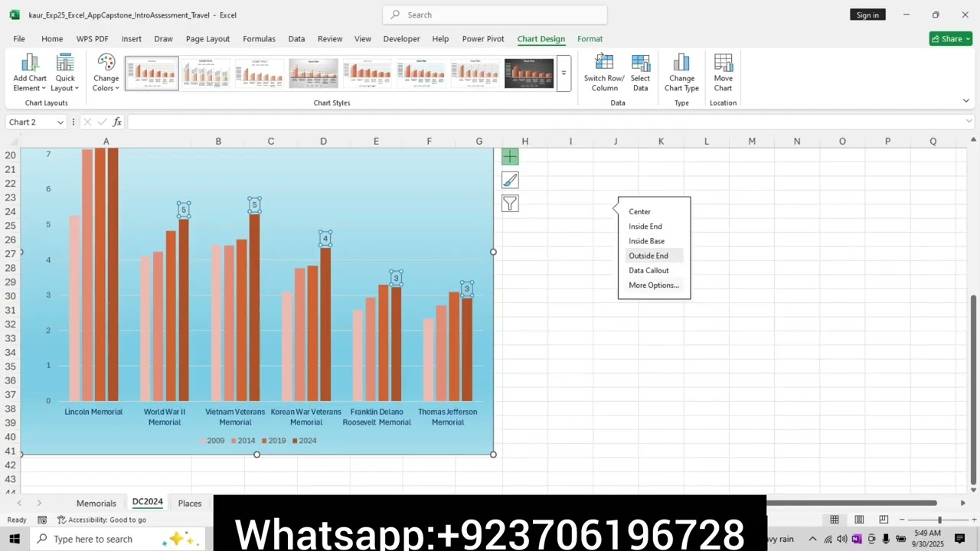Screen dimensions: 980x551
Task: Select the Lincoln Memorial axis label
Action: coord(93,412)
